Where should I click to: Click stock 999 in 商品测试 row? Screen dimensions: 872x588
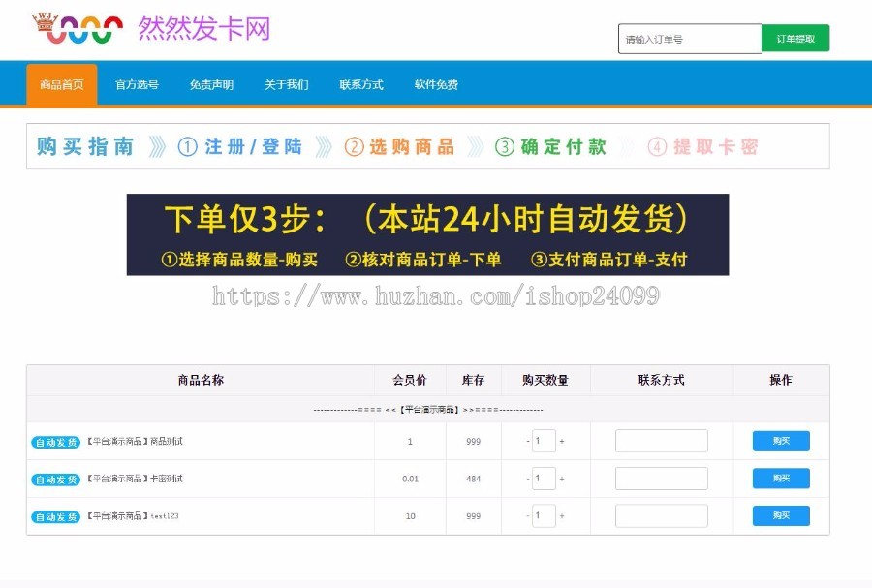(x=473, y=442)
